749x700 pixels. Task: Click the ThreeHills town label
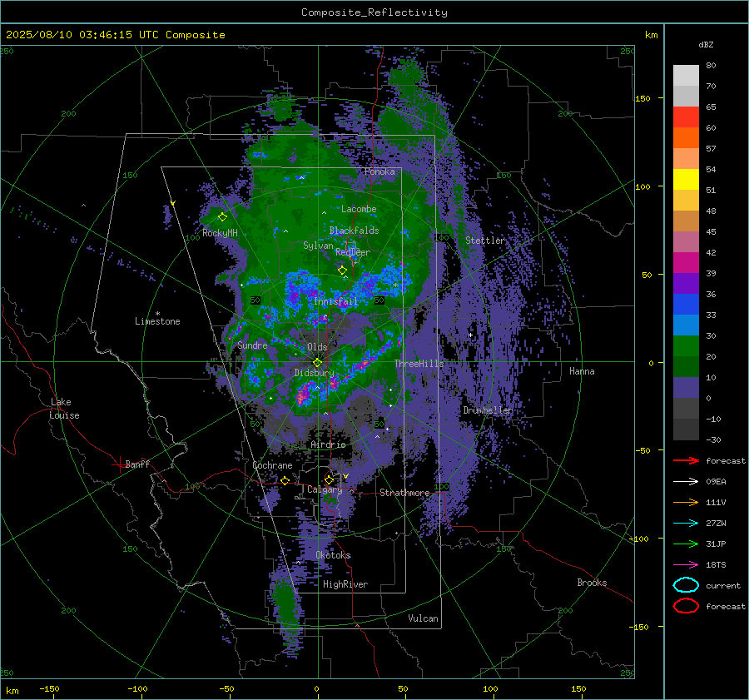(419, 364)
